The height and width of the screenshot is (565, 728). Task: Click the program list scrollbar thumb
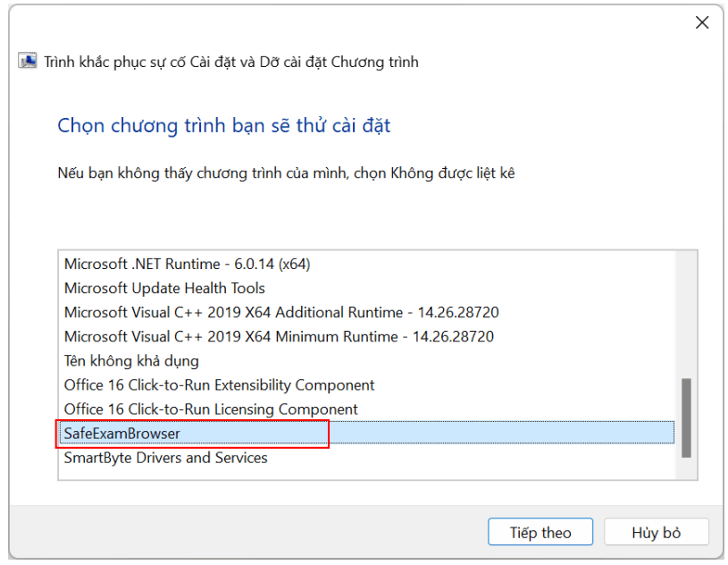[686, 417]
